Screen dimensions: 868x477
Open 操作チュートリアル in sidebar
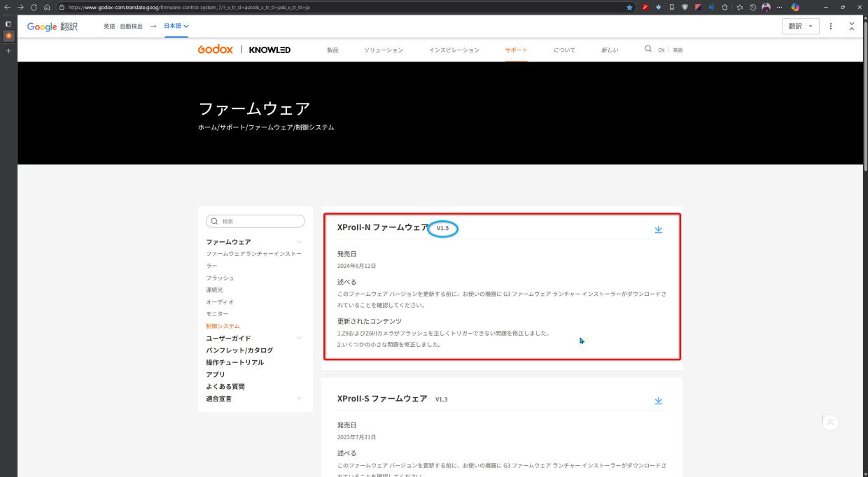click(x=235, y=362)
